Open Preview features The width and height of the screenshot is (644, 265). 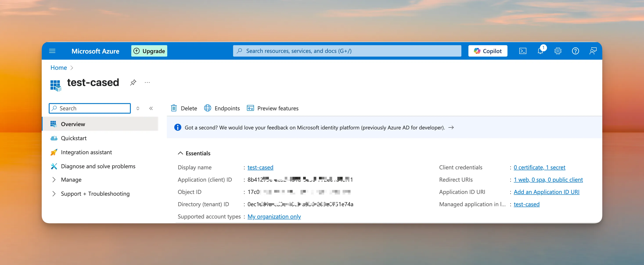click(x=273, y=108)
